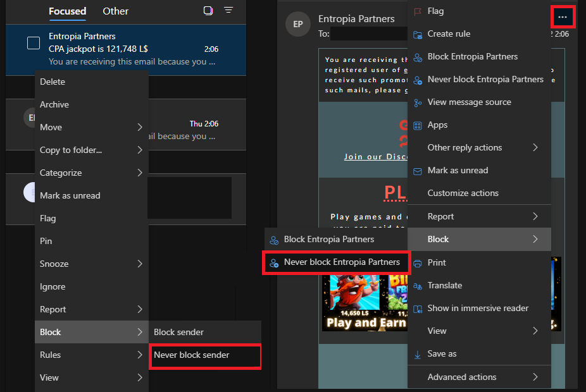Switch to the Focused tab
This screenshot has height=392, width=586.
(67, 11)
